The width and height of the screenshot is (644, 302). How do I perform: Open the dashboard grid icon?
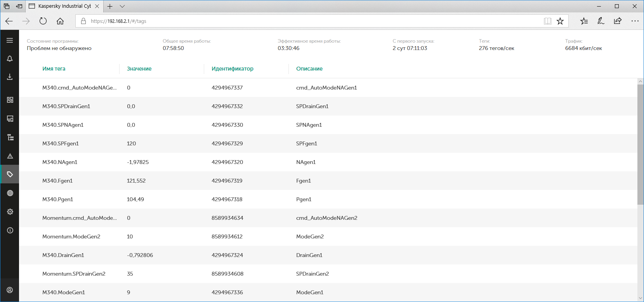click(10, 100)
